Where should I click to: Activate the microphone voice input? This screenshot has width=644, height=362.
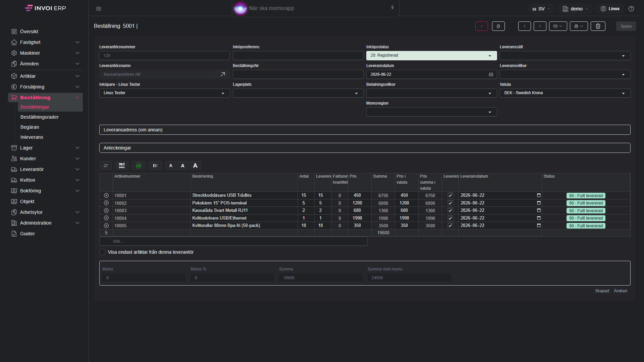click(x=392, y=7)
